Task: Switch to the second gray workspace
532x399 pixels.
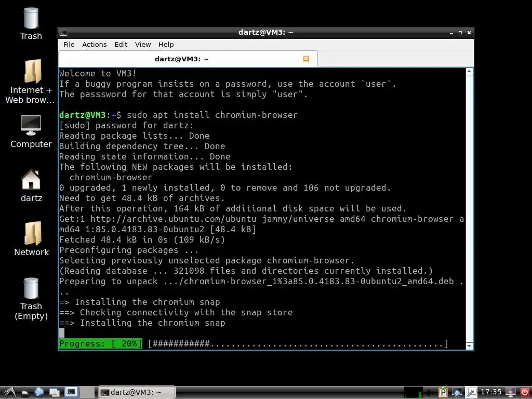Action: (87, 392)
